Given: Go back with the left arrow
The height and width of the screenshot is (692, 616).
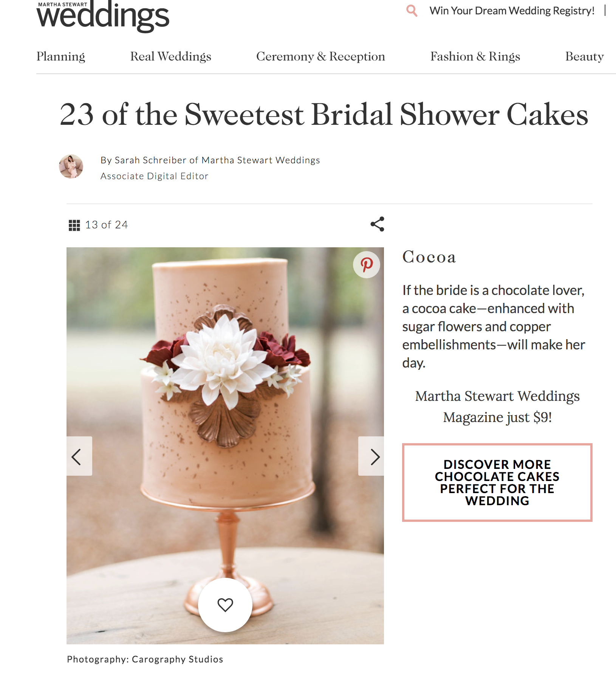Looking at the screenshot, I should 79,456.
